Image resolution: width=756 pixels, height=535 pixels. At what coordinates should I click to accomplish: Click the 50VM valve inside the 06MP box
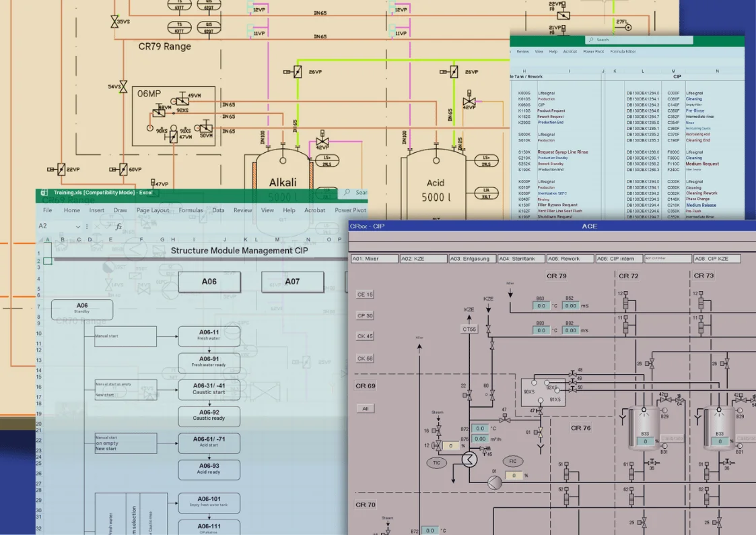tap(205, 127)
